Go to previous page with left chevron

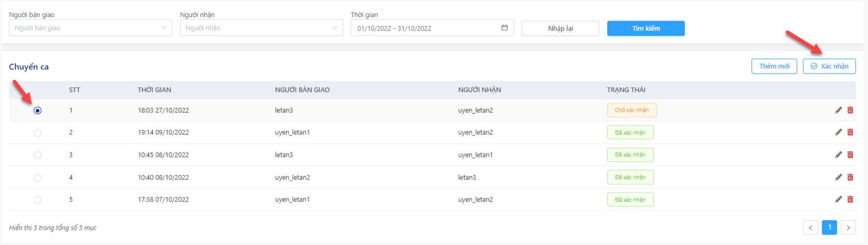click(810, 227)
